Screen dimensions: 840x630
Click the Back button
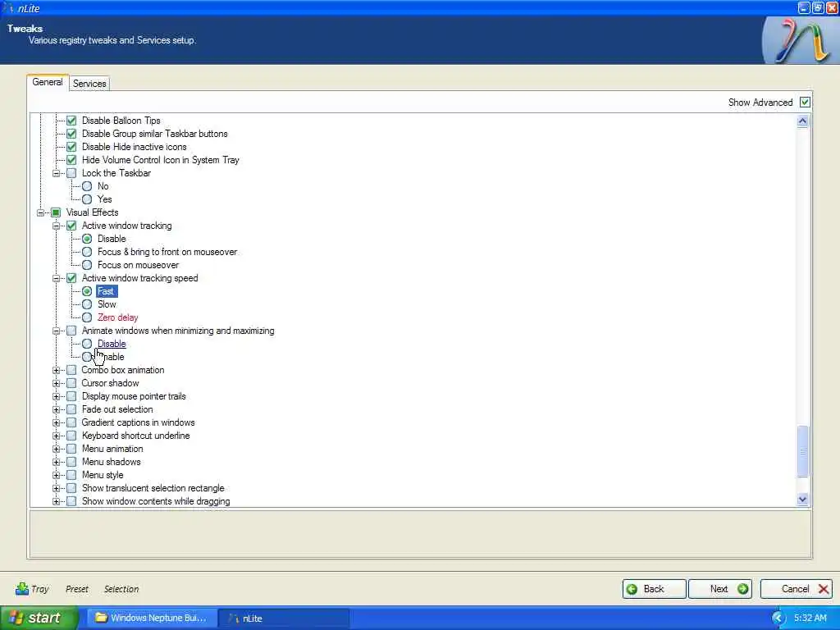coord(654,589)
